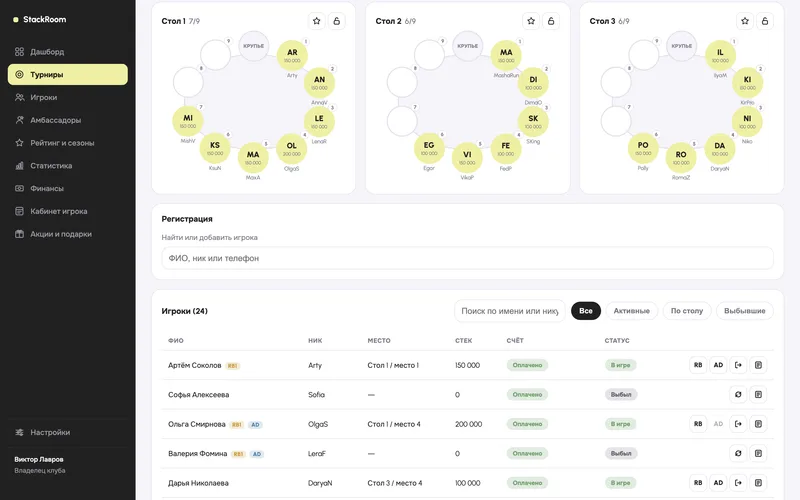Viewport: 800px width, 500px height.
Task: Open the receipt icon for Валерия Фомина
Action: 758,453
